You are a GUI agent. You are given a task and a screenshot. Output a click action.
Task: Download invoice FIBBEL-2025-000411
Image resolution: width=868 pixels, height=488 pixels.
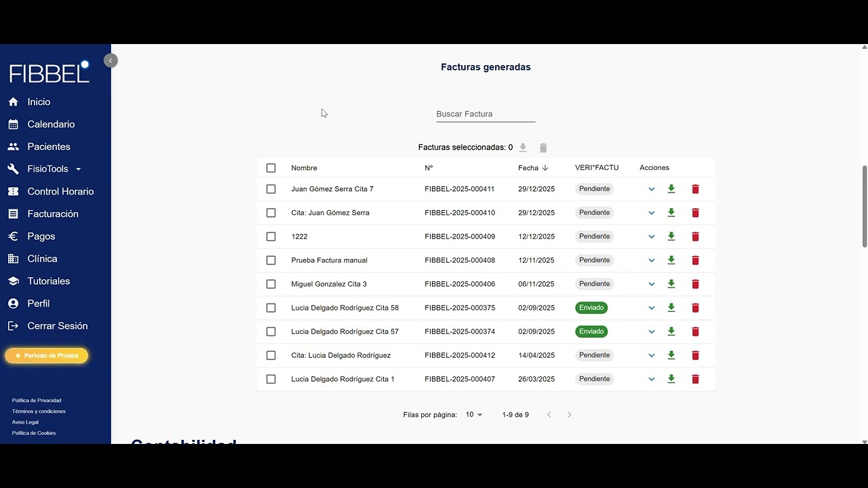pyautogui.click(x=671, y=189)
